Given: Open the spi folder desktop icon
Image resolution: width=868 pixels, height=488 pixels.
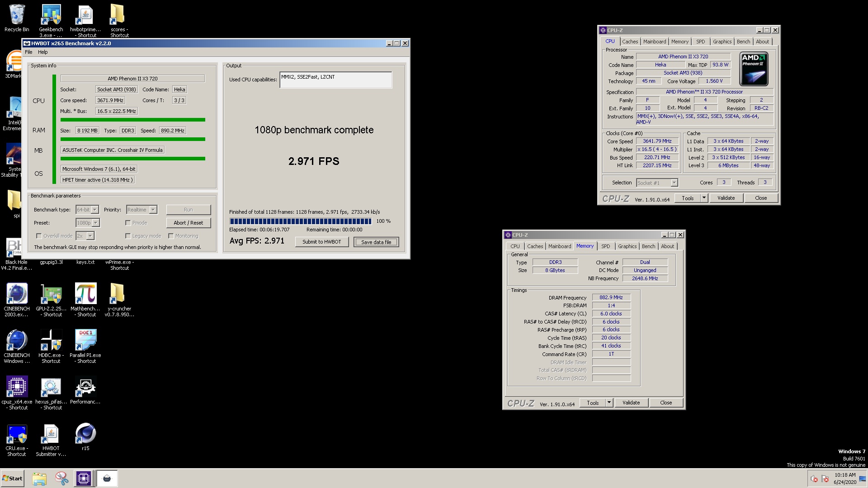Looking at the screenshot, I should pyautogui.click(x=14, y=201).
